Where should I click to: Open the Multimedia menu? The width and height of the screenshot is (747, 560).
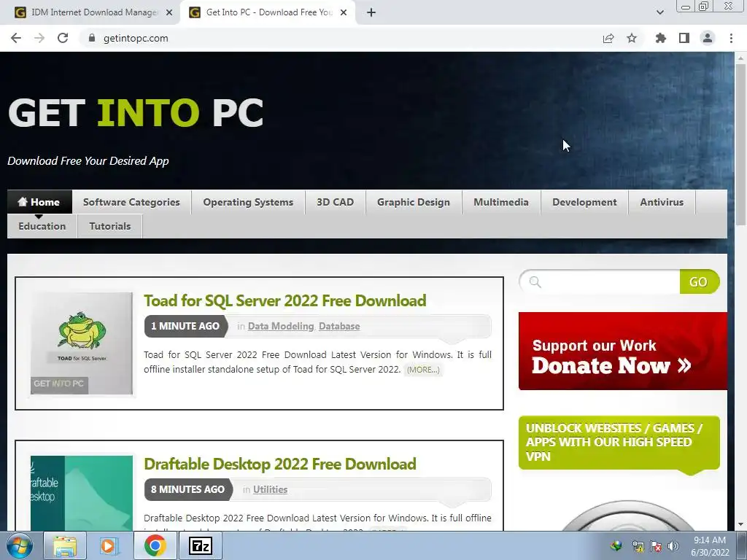(501, 202)
